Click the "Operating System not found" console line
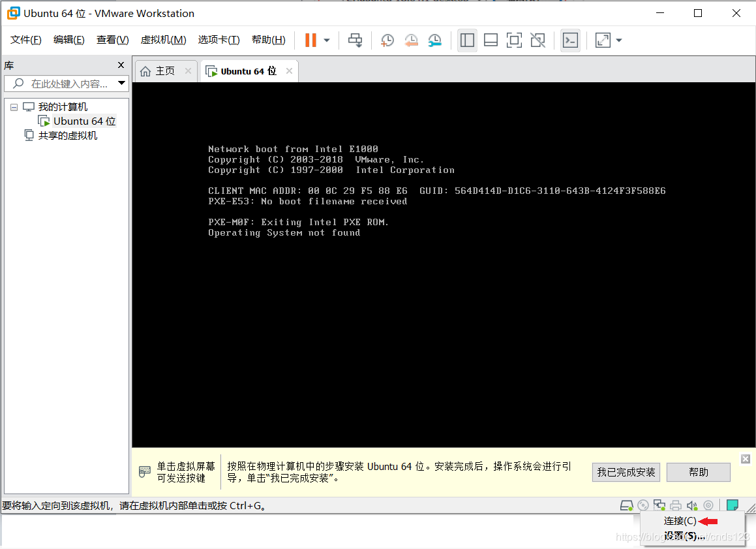 284,233
